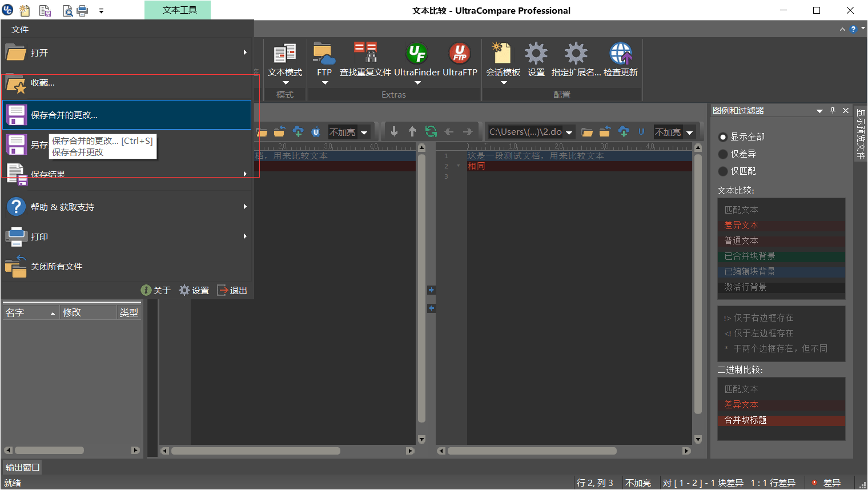
Task: Sort by the 名字 column header
Action: click(30, 312)
